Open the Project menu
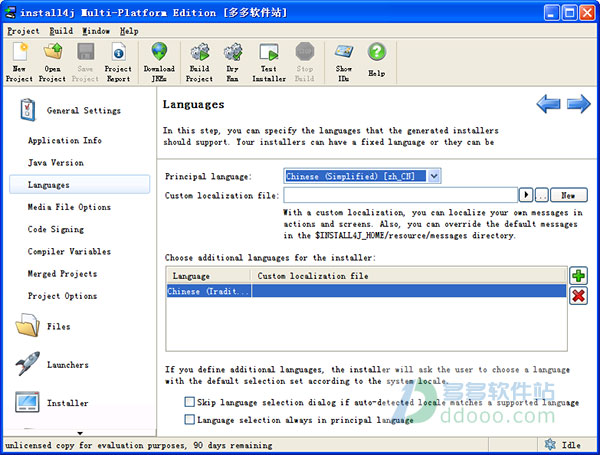600x455 pixels. point(23,31)
